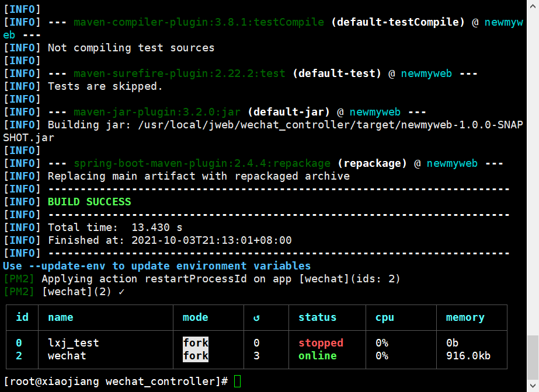Click the name column header

click(x=60, y=318)
